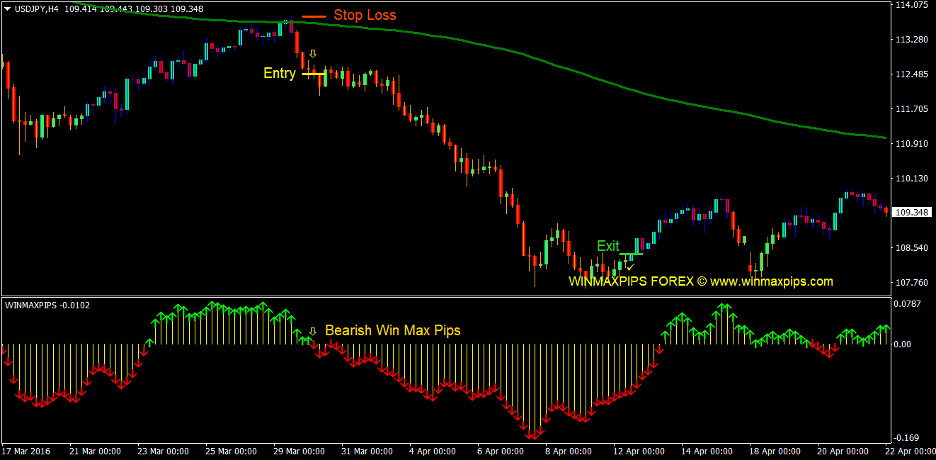936x460 pixels.
Task: Click the 21 Mar 00:00 time label
Action: point(96,452)
